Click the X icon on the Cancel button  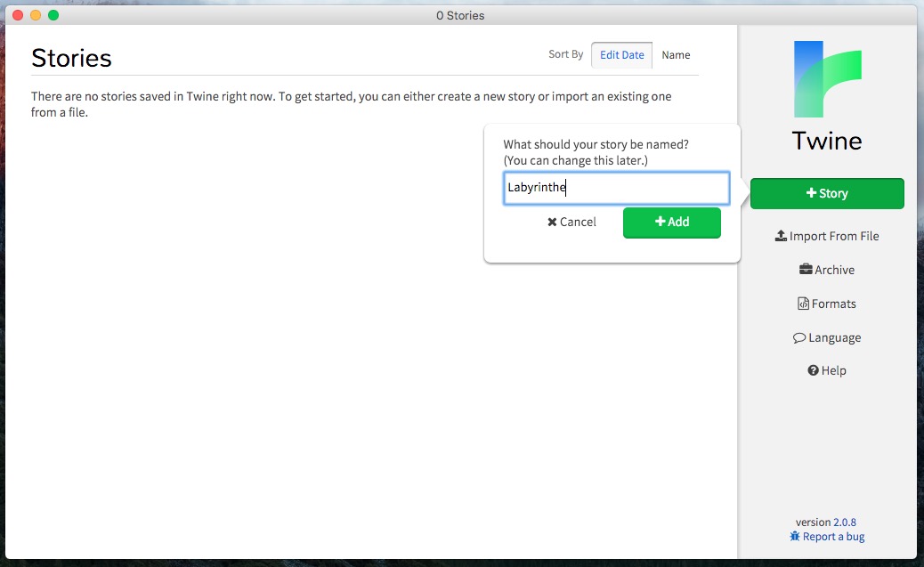[552, 223]
